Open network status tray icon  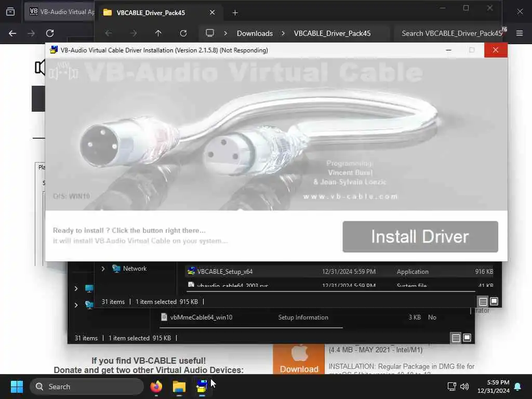tap(451, 387)
